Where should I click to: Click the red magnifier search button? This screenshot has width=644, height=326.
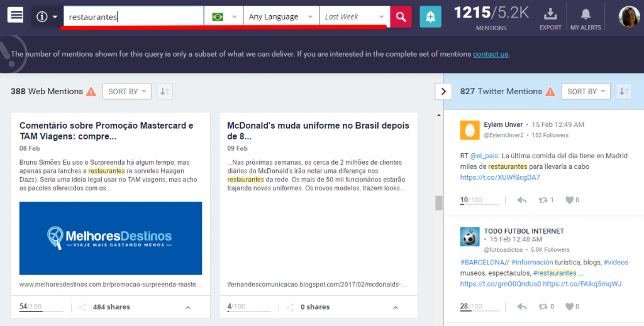401,17
